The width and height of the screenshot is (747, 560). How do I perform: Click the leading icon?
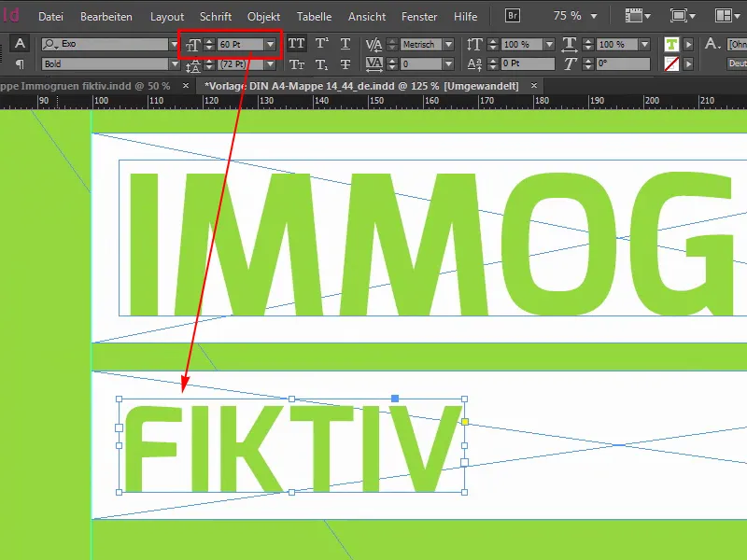coord(193,64)
